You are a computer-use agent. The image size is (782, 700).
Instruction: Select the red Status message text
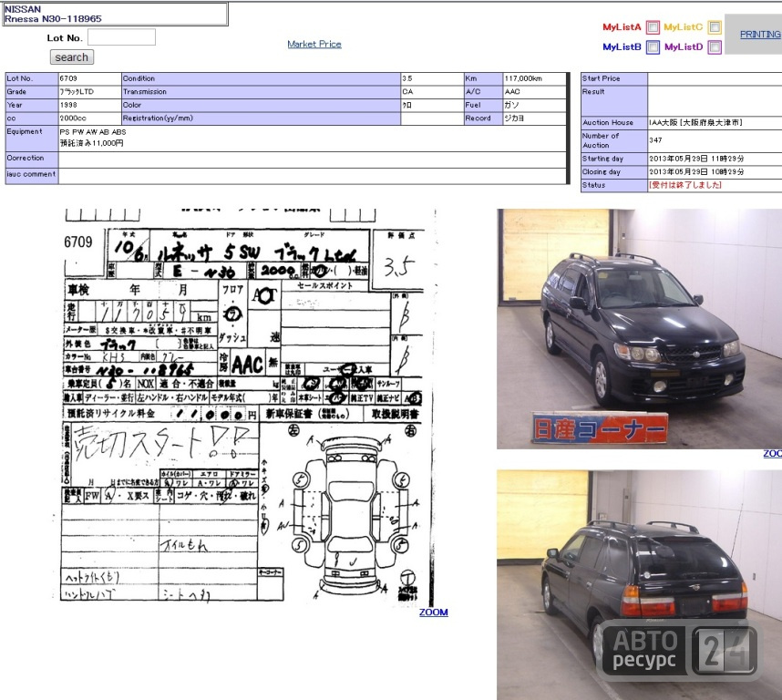pyautogui.click(x=685, y=185)
